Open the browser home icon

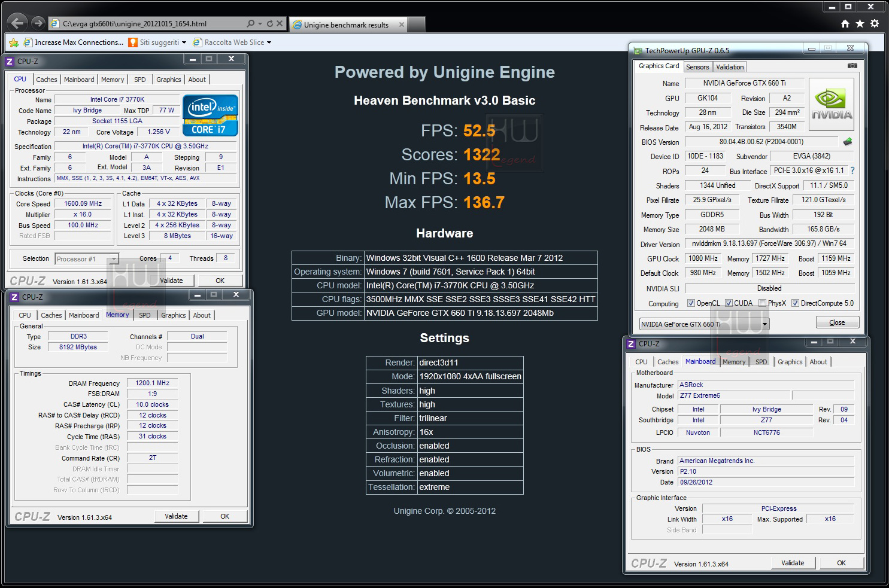coord(845,23)
